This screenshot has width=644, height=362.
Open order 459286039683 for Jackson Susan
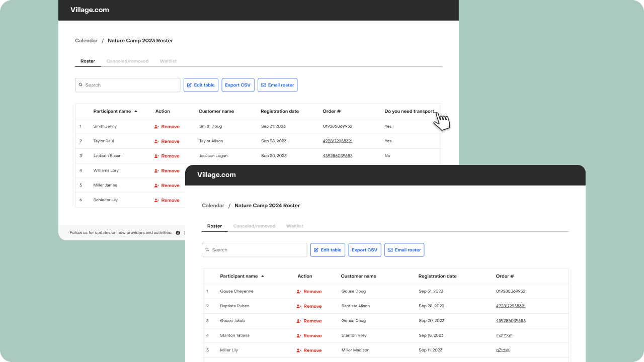(x=338, y=156)
